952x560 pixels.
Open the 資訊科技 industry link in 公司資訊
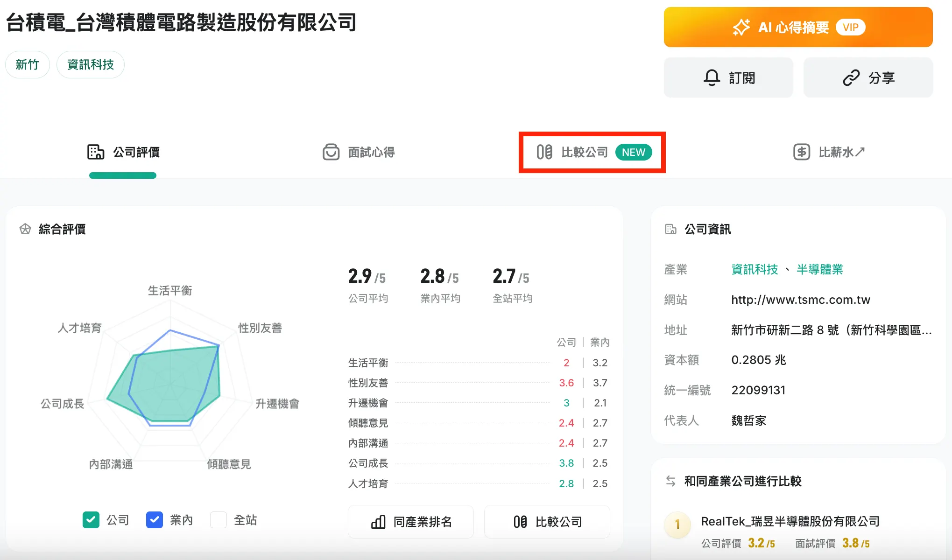[x=755, y=269]
